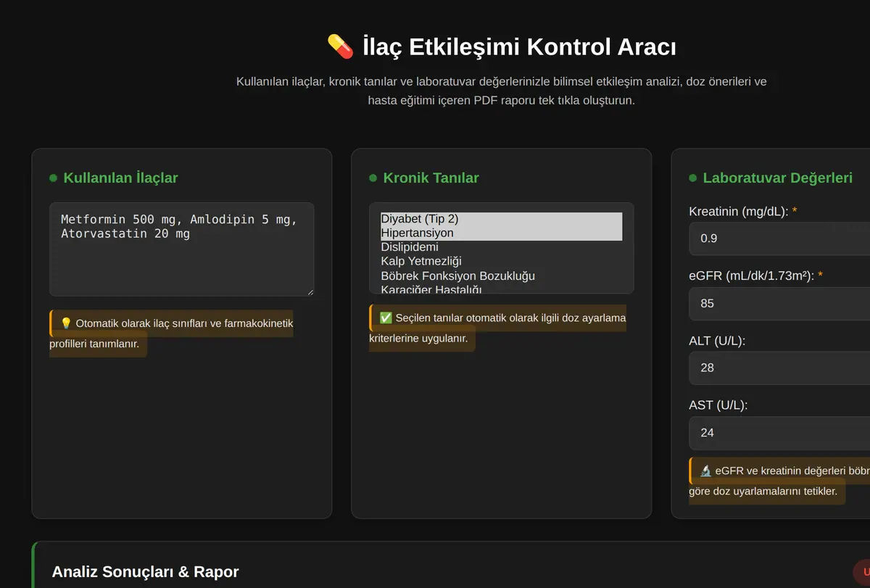This screenshot has width=870, height=588.
Task: Click the İlaç Etkileşimi Kontrol Aracı title
Action: 519,47
